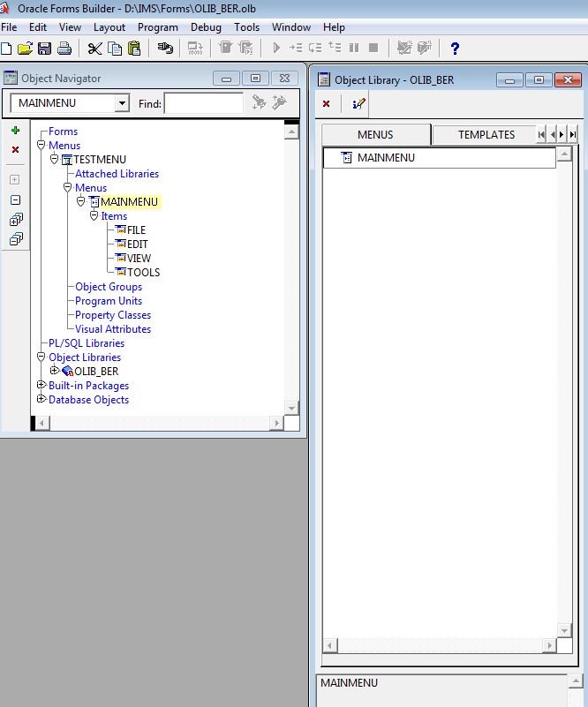Image resolution: width=588 pixels, height=707 pixels.
Task: Click the green plus Create icon
Action: pyautogui.click(x=15, y=131)
